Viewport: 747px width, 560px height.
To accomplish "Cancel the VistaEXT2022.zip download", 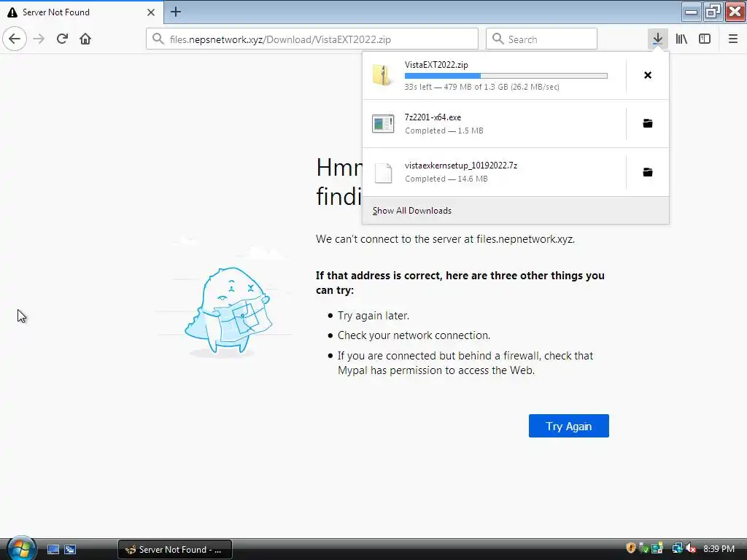I will 648,75.
